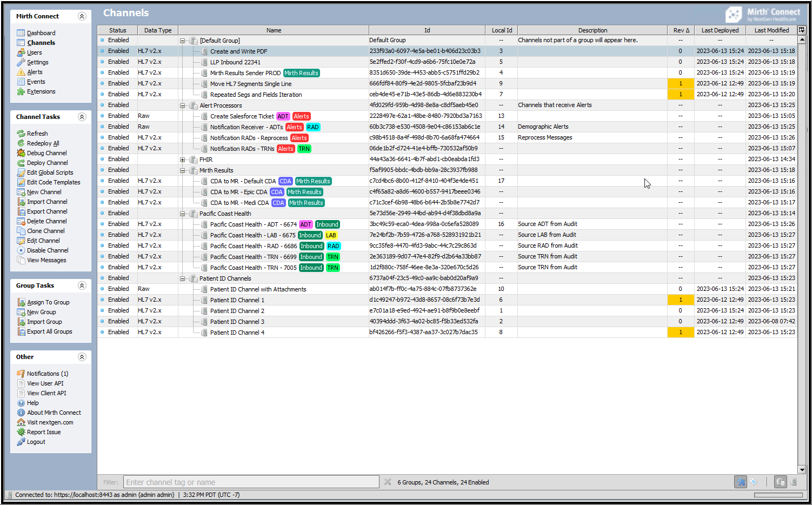Click the Extensions puzzle icon
The image size is (812, 505).
21,91
